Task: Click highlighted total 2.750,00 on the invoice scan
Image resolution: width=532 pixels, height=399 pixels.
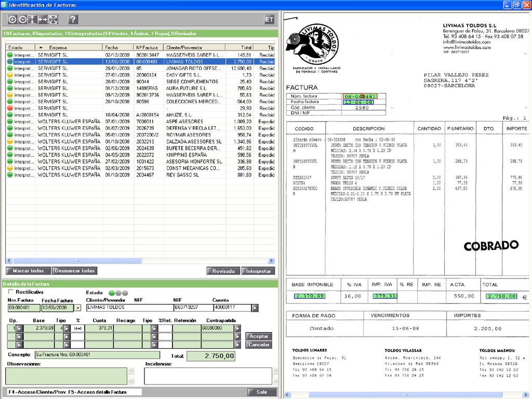Action: 501,296
